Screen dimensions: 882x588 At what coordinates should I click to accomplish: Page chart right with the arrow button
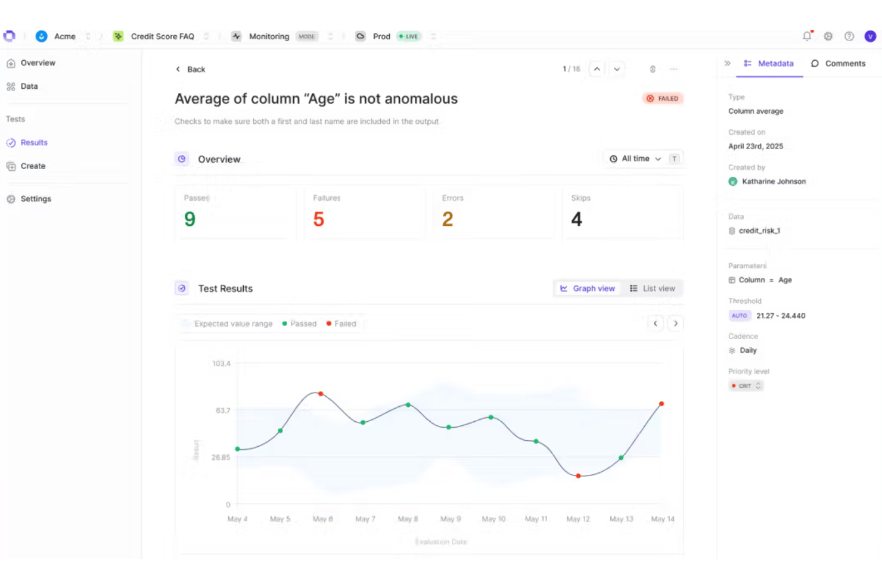(675, 323)
